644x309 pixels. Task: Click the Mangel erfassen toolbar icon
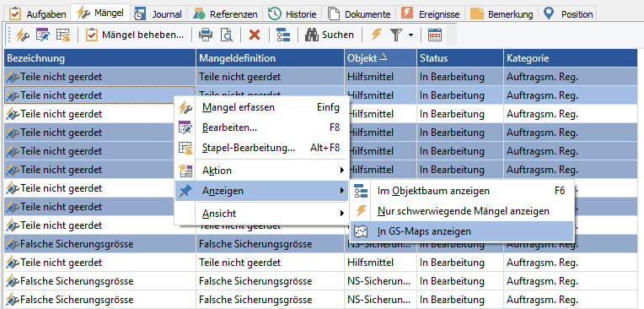pos(23,35)
